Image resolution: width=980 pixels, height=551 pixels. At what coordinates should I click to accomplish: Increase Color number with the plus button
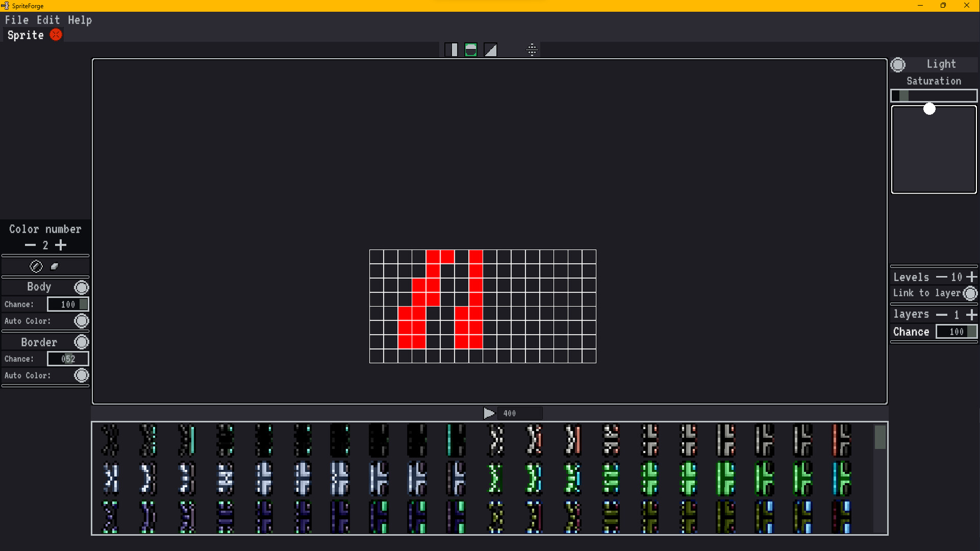(x=61, y=245)
